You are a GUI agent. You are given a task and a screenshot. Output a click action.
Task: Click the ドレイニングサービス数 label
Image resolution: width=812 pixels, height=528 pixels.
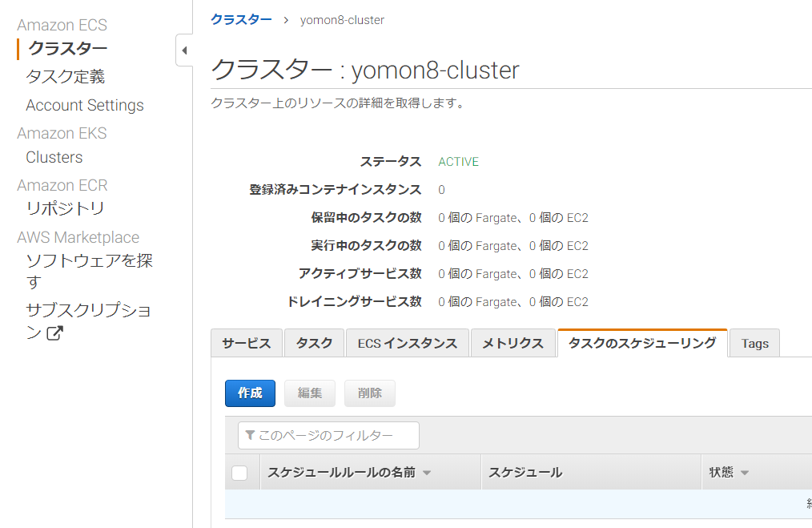click(354, 301)
